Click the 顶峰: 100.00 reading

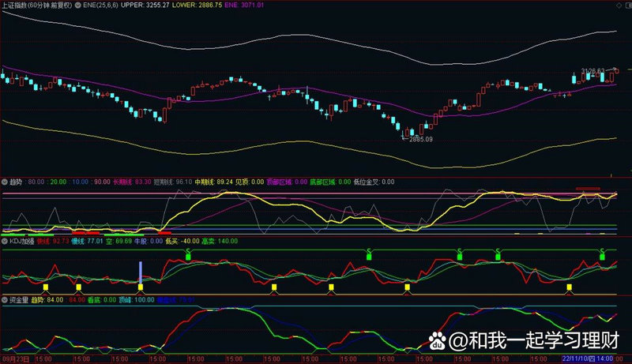[x=136, y=300]
